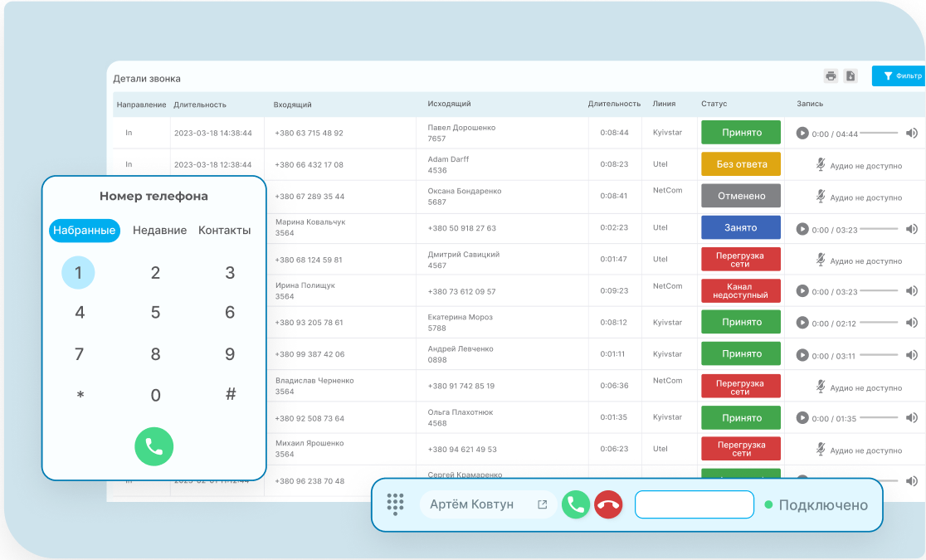926x560 pixels.
Task: Open the Фильтр button
Action: coord(899,76)
